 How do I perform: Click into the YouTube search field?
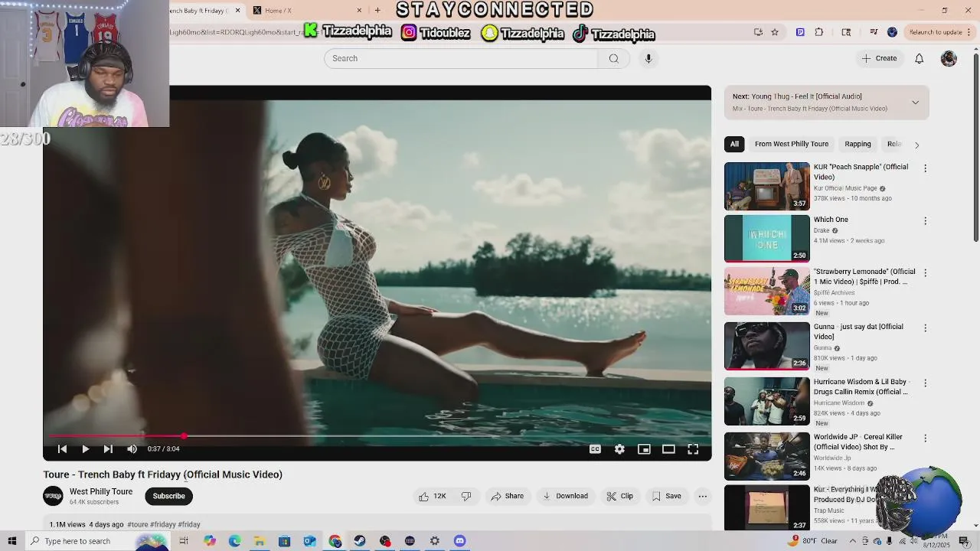461,58
